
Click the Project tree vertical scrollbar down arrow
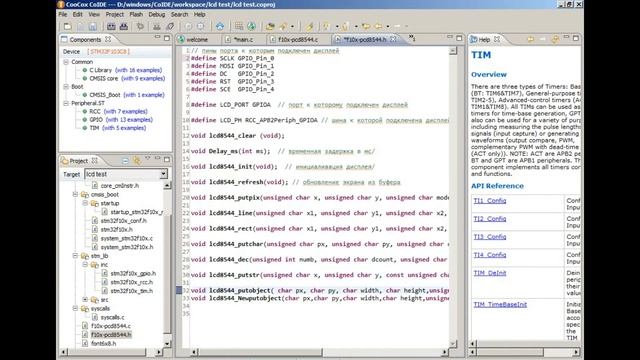[167, 343]
